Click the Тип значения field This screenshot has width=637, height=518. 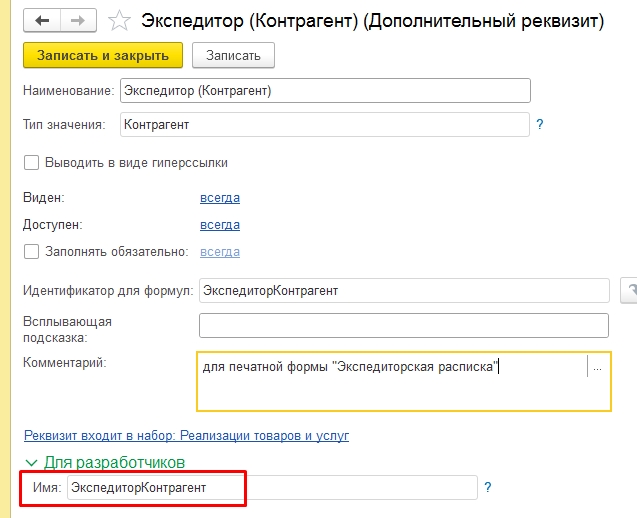coord(325,124)
